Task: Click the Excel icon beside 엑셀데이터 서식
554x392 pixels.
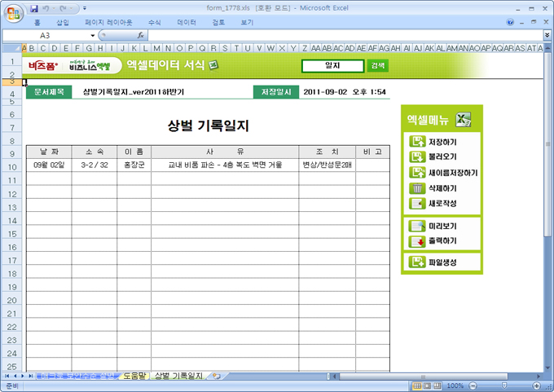Action: point(213,65)
